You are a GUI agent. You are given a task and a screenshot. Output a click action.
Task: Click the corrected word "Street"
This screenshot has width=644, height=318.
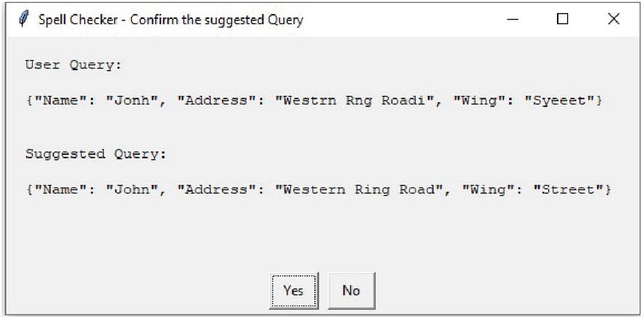(572, 189)
